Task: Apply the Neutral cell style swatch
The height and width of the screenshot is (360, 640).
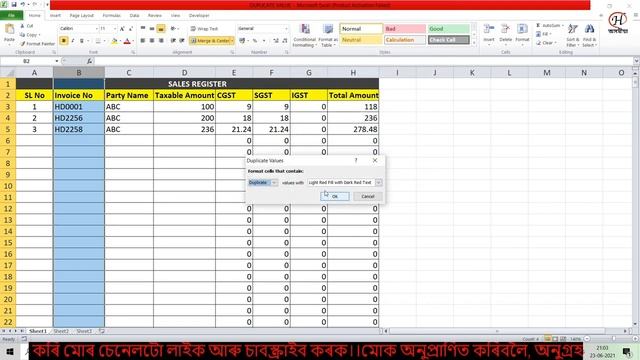Action: coord(361,40)
